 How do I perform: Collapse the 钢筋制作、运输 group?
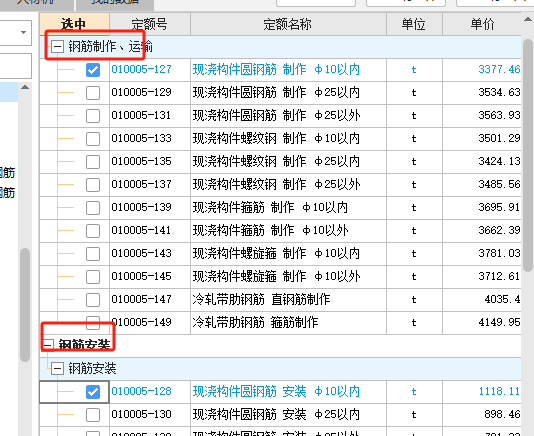click(57, 46)
